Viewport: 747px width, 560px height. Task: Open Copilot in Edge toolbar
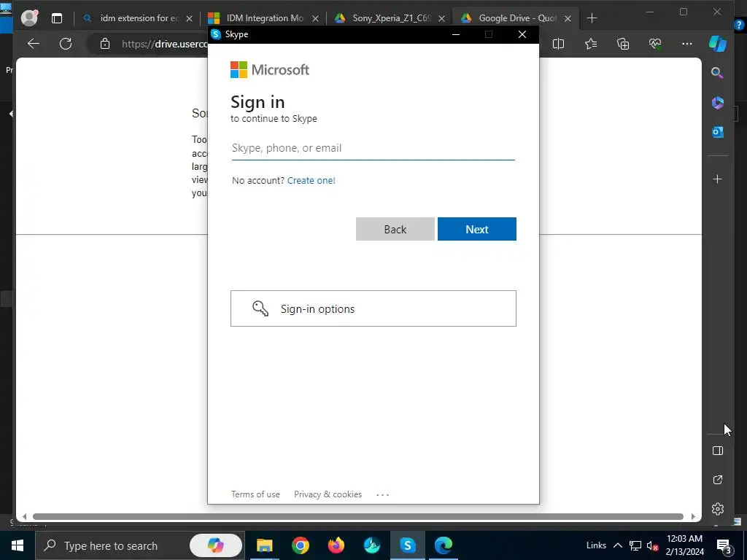pos(718,44)
